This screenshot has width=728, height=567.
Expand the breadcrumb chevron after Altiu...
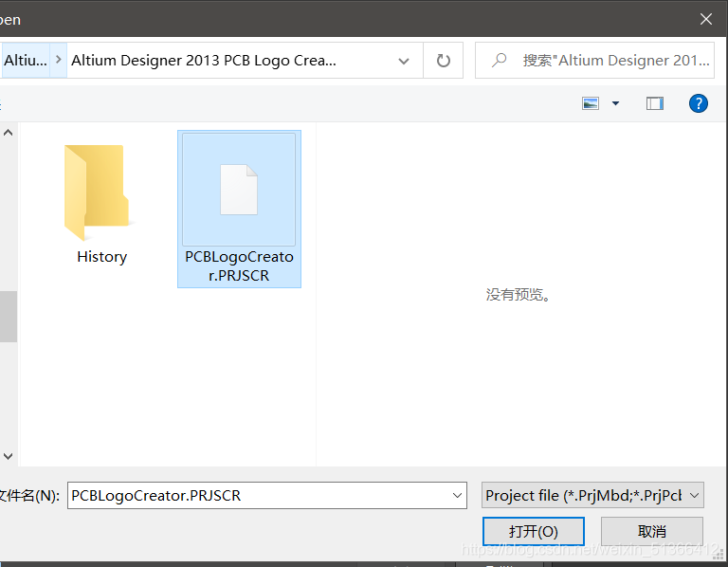click(59, 60)
